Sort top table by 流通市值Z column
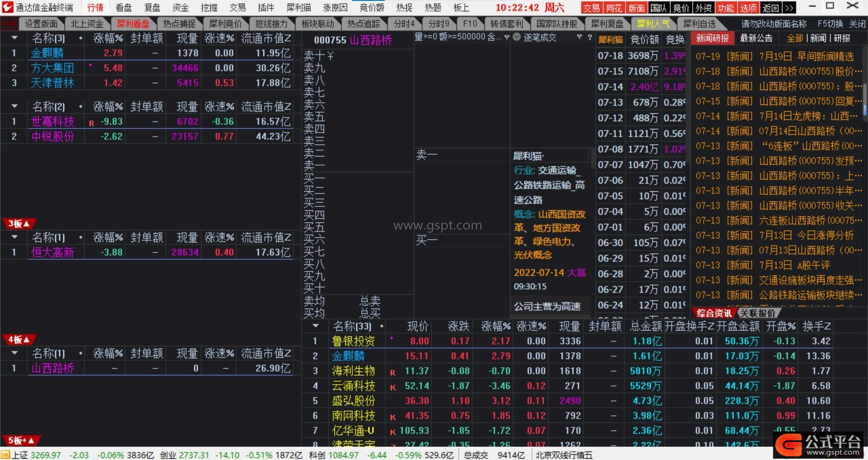This screenshot has width=868, height=460. [266, 38]
